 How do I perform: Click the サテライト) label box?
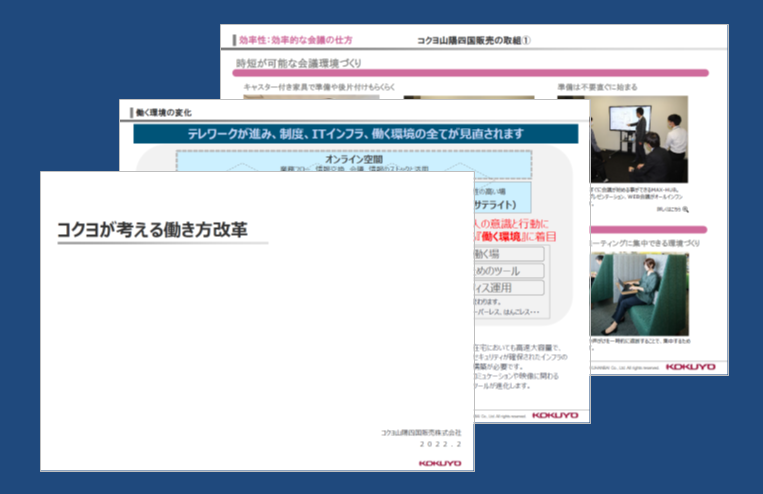click(x=502, y=198)
